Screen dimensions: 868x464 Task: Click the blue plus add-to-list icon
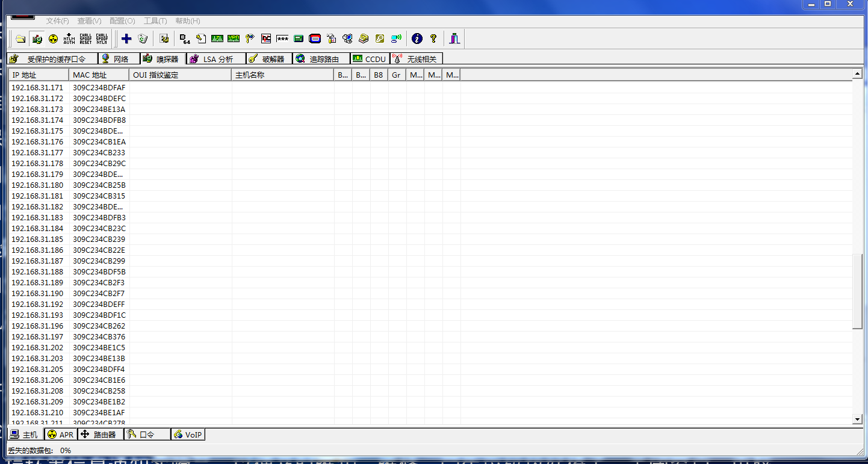(x=126, y=39)
